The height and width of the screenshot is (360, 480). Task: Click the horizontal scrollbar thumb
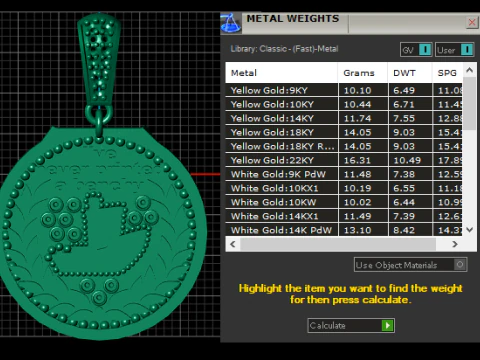pyautogui.click(x=338, y=244)
